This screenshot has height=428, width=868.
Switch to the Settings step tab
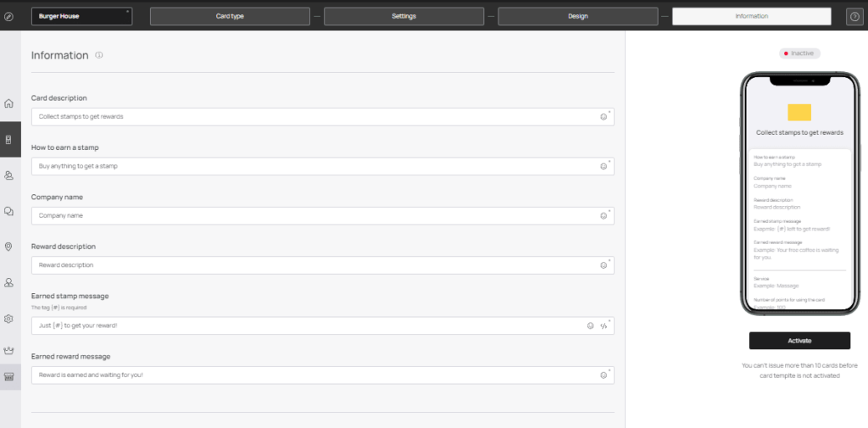tap(403, 17)
